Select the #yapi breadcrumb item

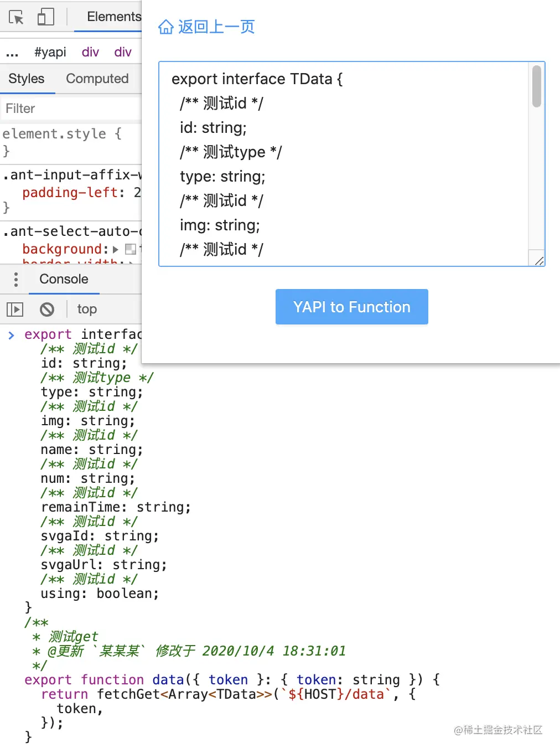point(50,52)
